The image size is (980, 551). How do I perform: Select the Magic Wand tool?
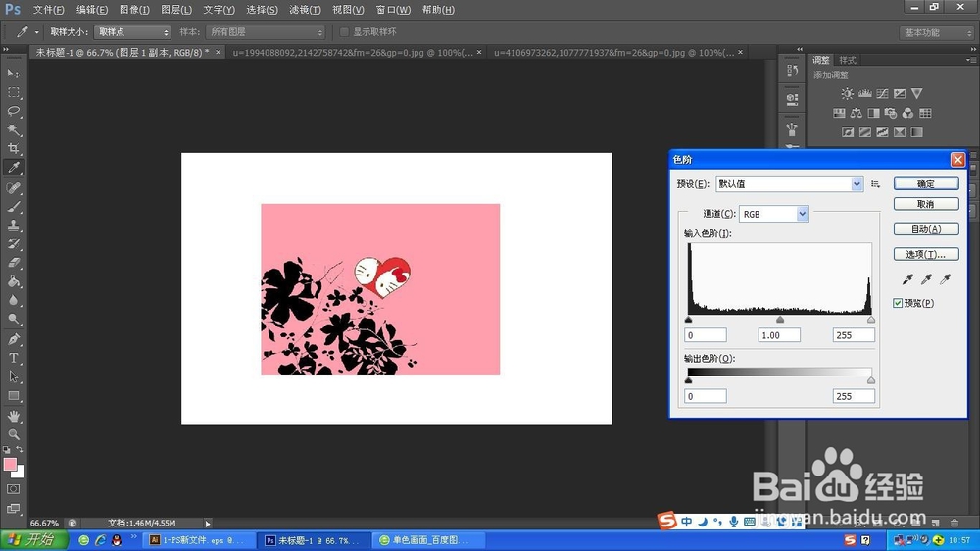pyautogui.click(x=13, y=130)
